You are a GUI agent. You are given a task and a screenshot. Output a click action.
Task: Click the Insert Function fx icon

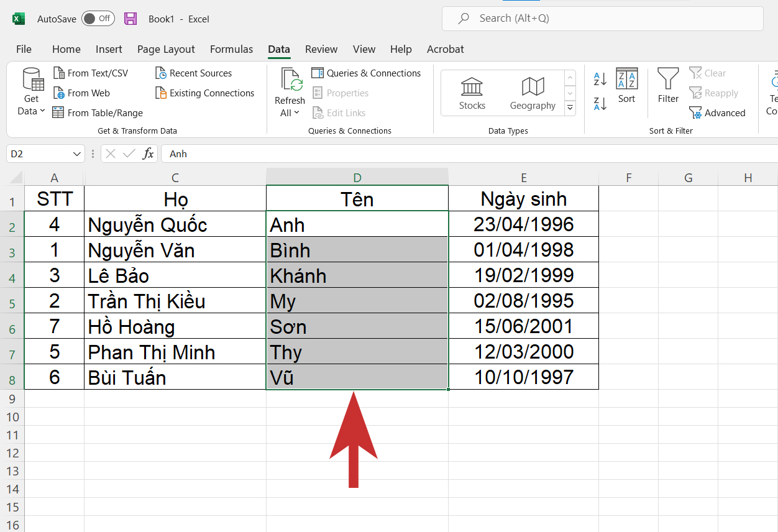click(148, 154)
